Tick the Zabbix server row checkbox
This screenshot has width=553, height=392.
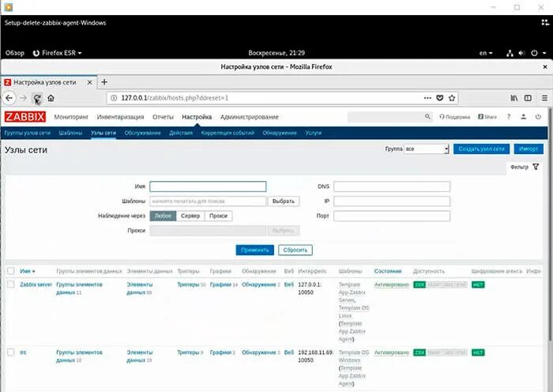(x=10, y=285)
